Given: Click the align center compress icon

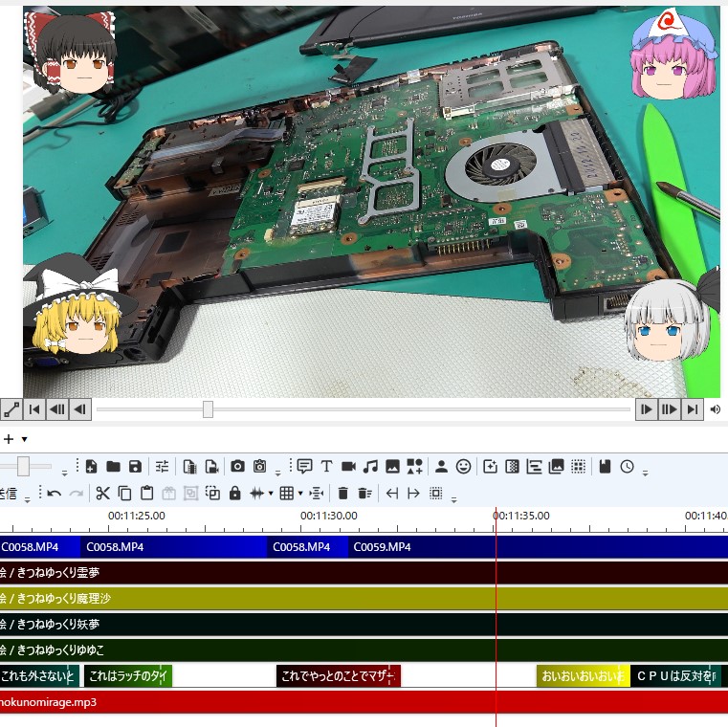Looking at the screenshot, I should [317, 493].
